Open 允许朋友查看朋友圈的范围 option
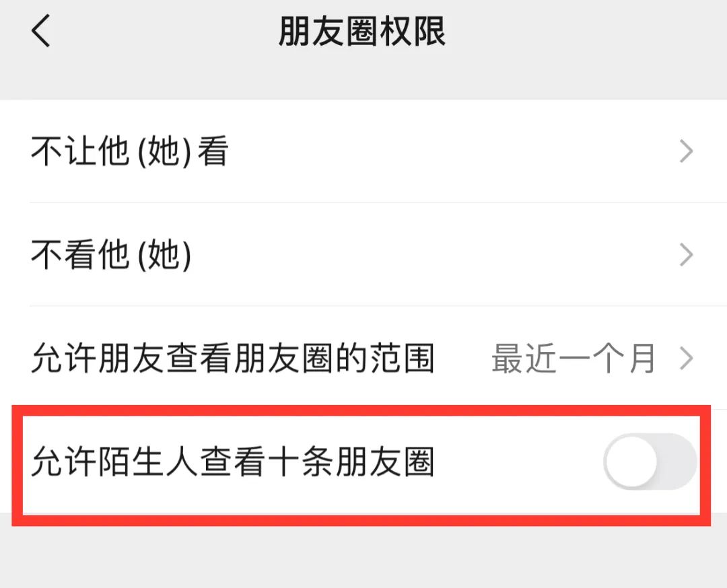Screen dimensions: 727x588 [363, 359]
